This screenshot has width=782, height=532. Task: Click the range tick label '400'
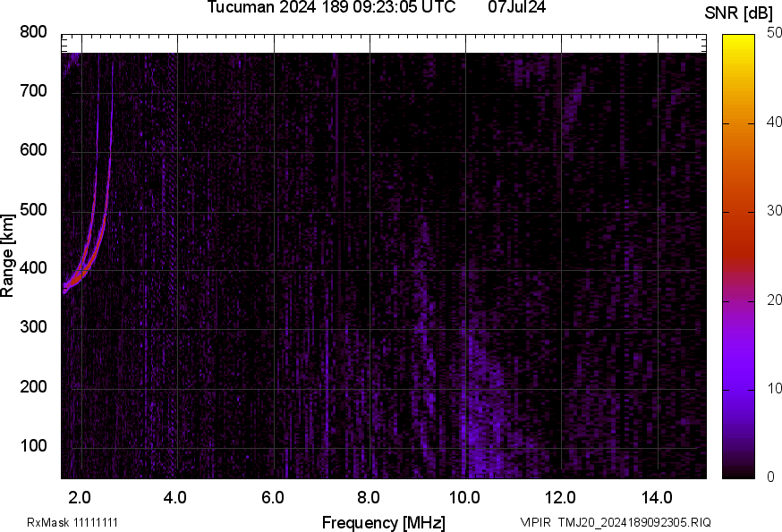33,268
